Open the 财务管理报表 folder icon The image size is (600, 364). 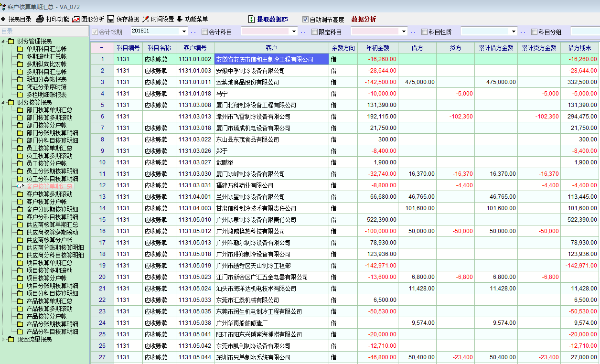[x=11, y=42]
